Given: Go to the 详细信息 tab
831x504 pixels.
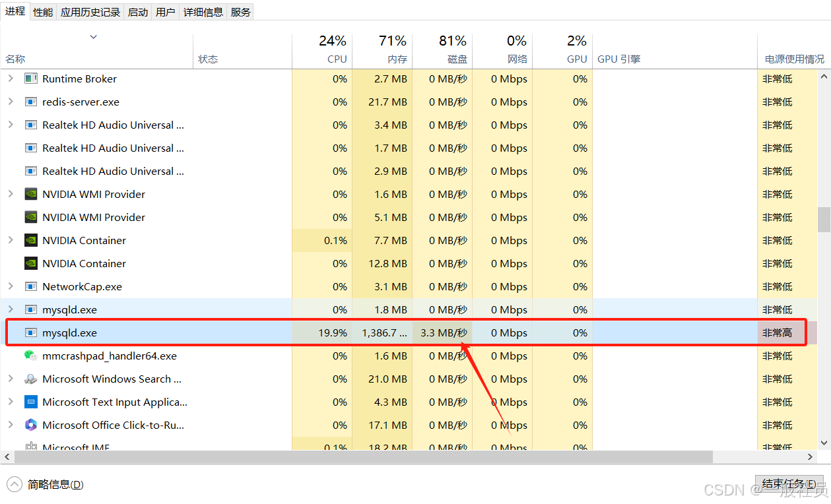Looking at the screenshot, I should tap(203, 12).
